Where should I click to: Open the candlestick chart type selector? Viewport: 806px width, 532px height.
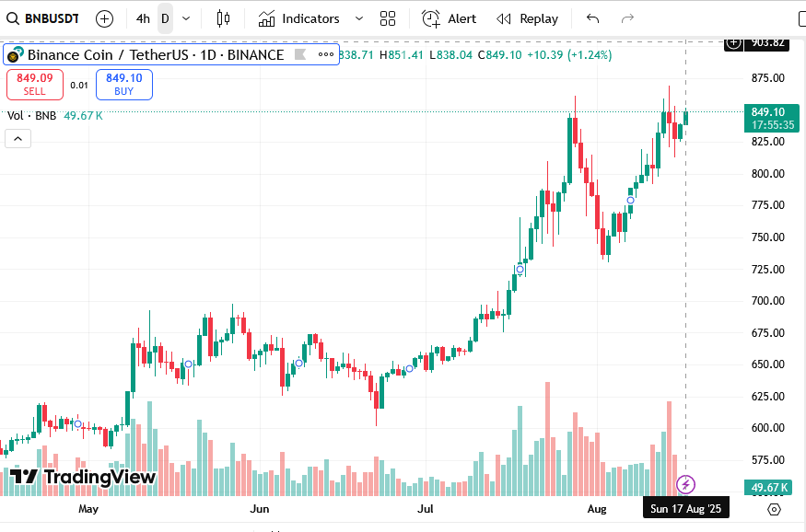pyautogui.click(x=223, y=18)
